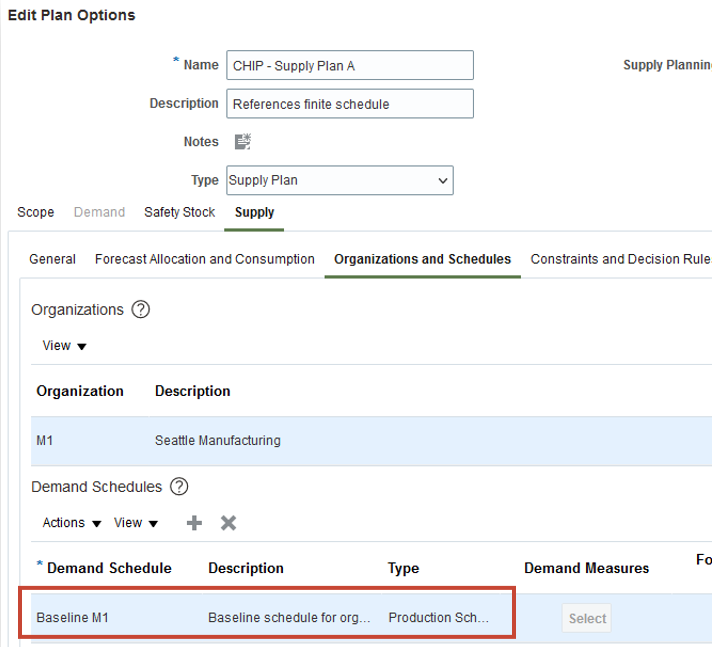Open the Type dropdown showing Supply Plan

pyautogui.click(x=340, y=180)
